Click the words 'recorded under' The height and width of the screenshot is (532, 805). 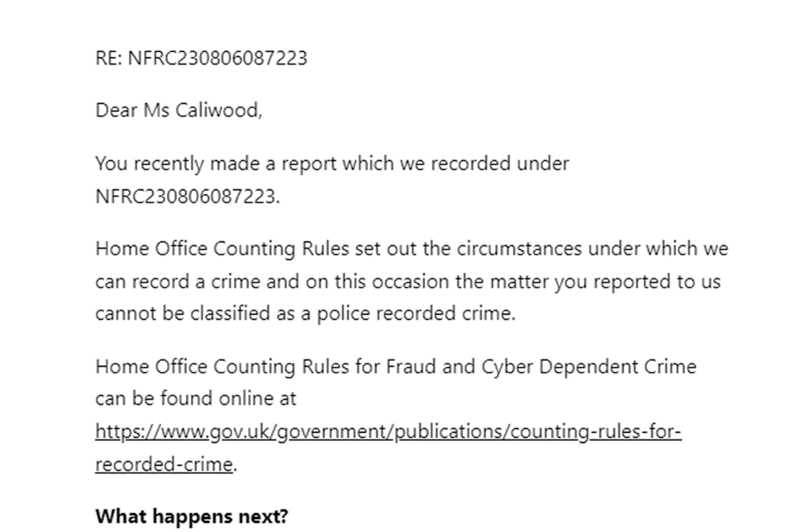[499, 164]
